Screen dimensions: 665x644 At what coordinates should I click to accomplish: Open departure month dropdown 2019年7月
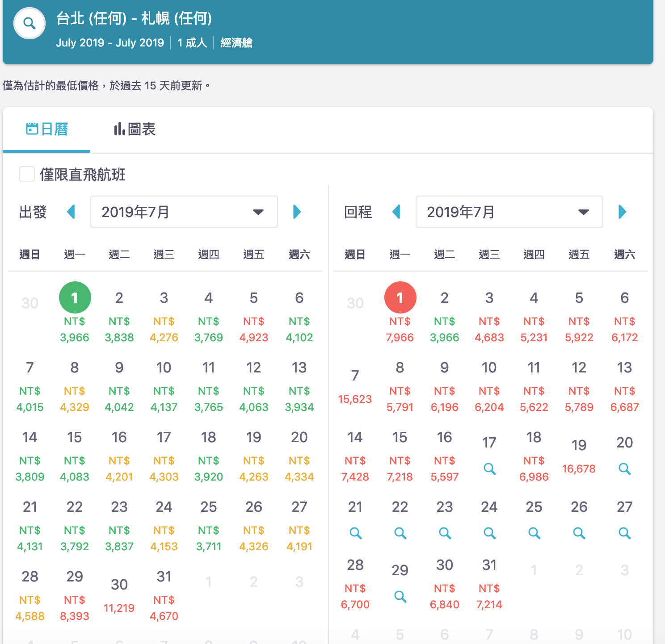click(184, 212)
